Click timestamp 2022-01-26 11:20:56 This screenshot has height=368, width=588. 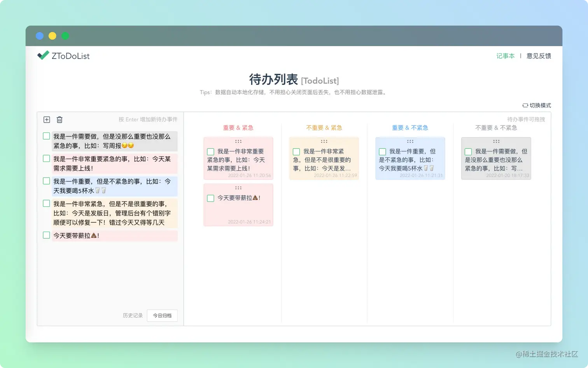pyautogui.click(x=249, y=176)
